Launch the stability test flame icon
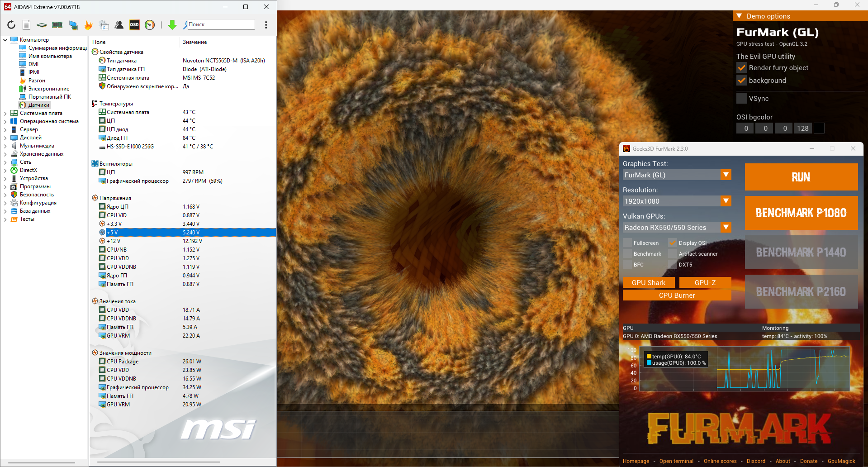The image size is (868, 467). point(88,25)
